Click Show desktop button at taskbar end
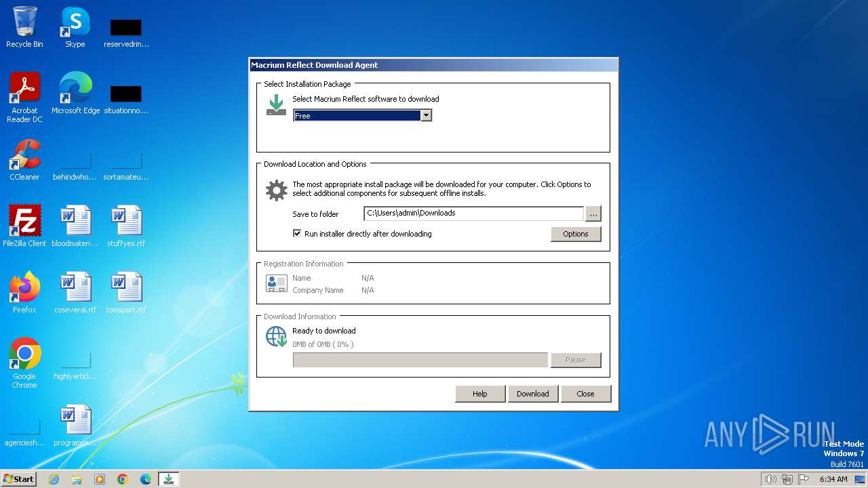 (860, 479)
